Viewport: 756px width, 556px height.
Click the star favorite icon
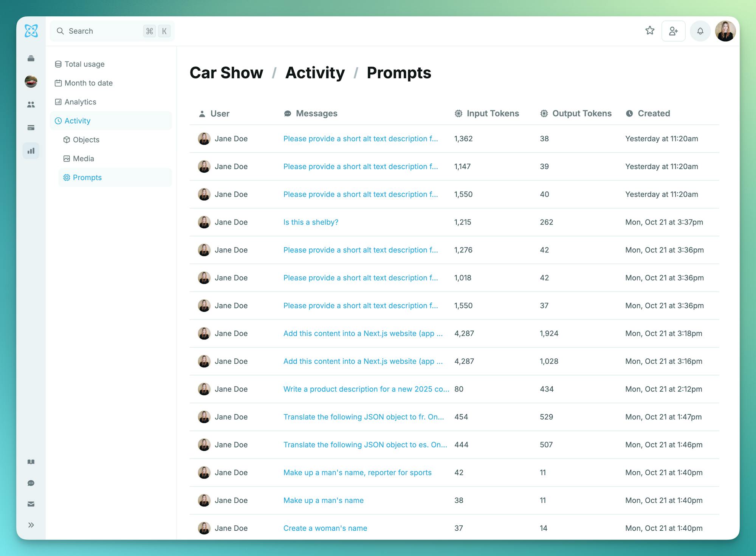click(x=650, y=31)
